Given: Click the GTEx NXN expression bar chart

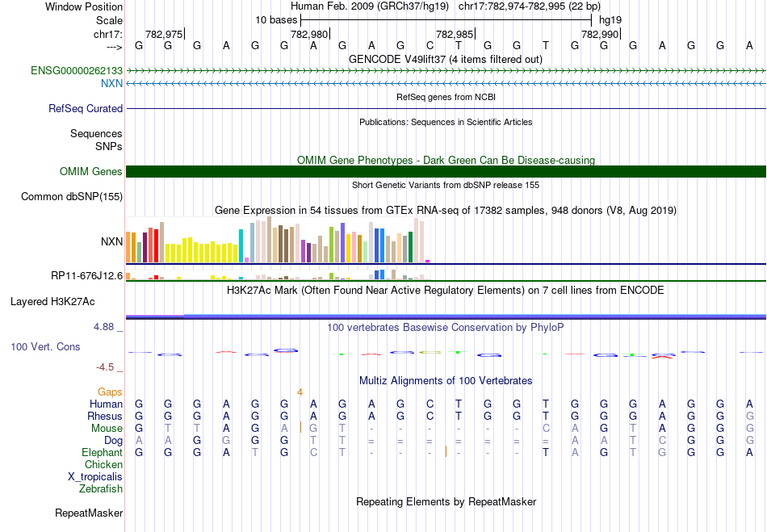Looking at the screenshot, I should pos(277,241).
